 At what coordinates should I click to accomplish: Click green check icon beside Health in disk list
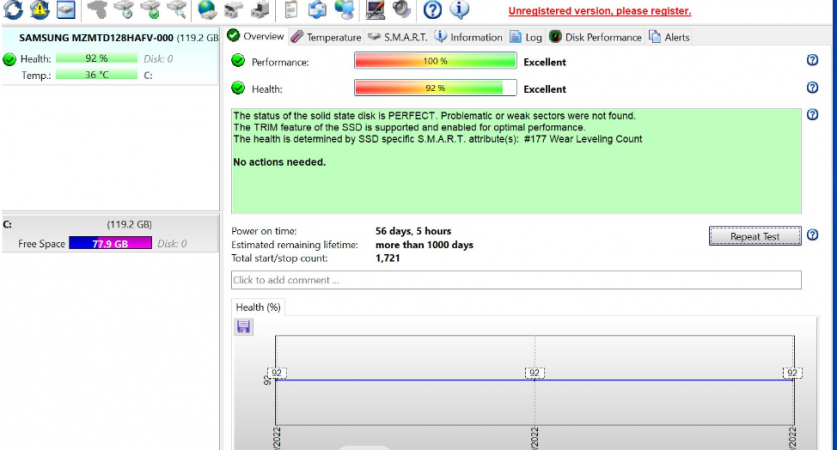click(x=9, y=59)
